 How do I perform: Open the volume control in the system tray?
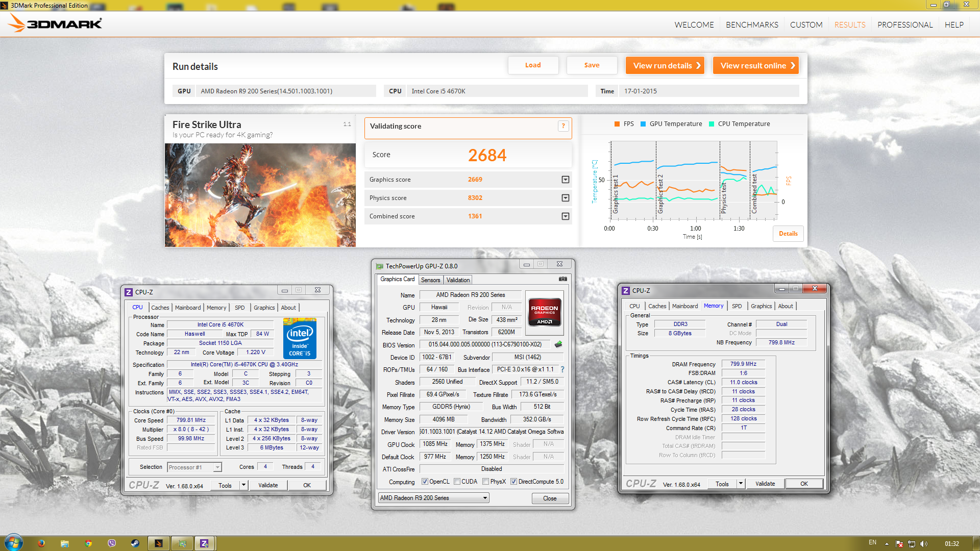[924, 544]
